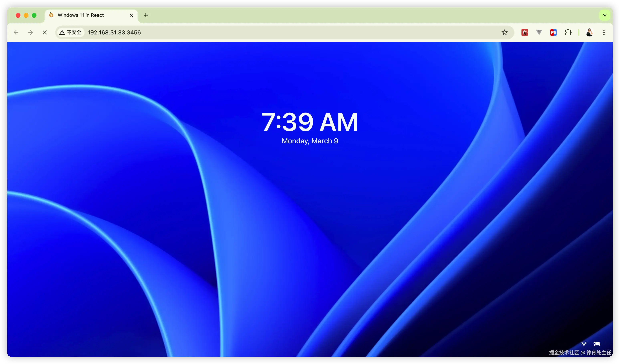Click the green macOS fullscreen window button
The height and width of the screenshot is (364, 620).
[34, 15]
